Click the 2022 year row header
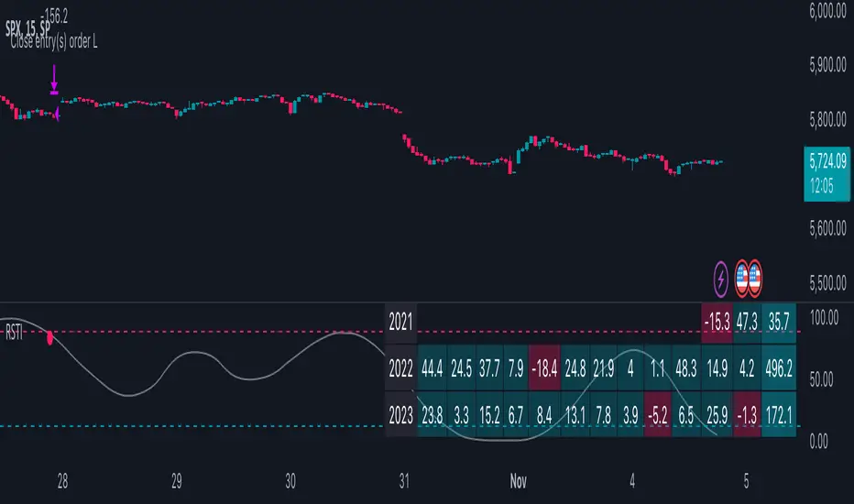 400,368
